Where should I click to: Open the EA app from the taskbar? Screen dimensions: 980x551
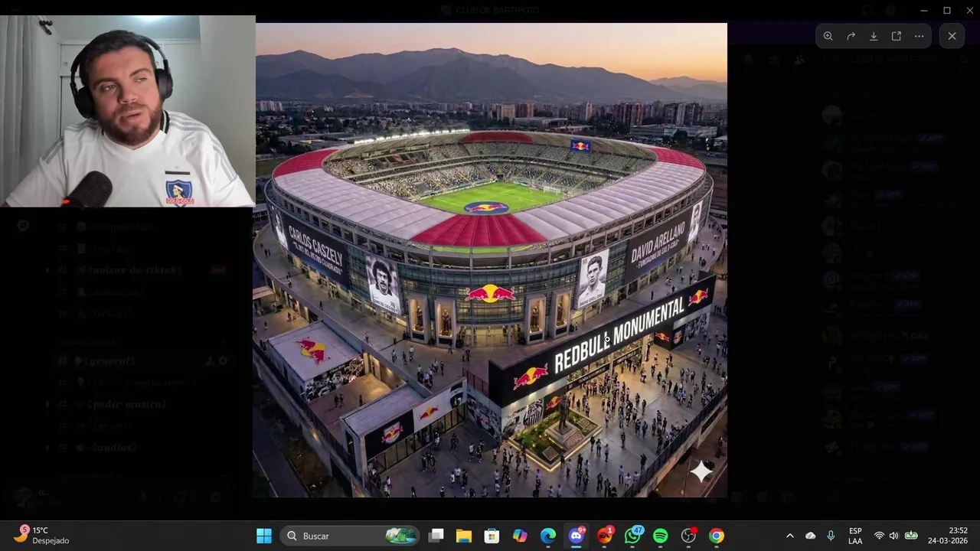(x=604, y=536)
